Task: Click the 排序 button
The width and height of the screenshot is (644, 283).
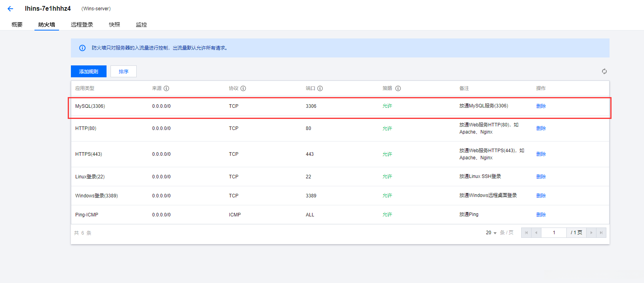Action: point(124,71)
